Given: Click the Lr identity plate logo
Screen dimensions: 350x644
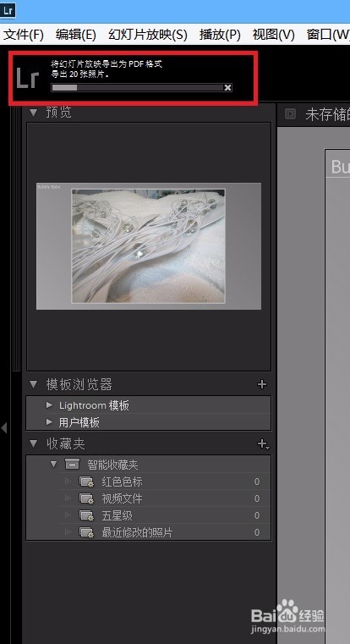Looking at the screenshot, I should [x=28, y=79].
